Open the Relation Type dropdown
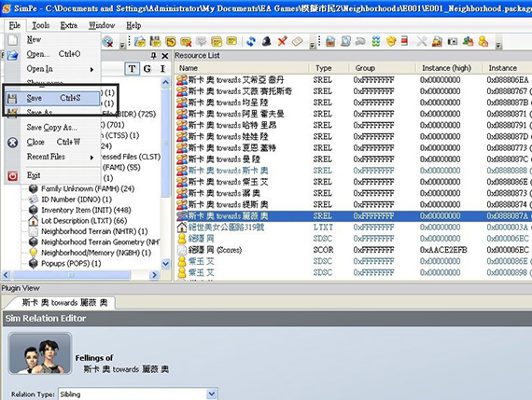Viewport: 532px width, 400px height. point(211,393)
